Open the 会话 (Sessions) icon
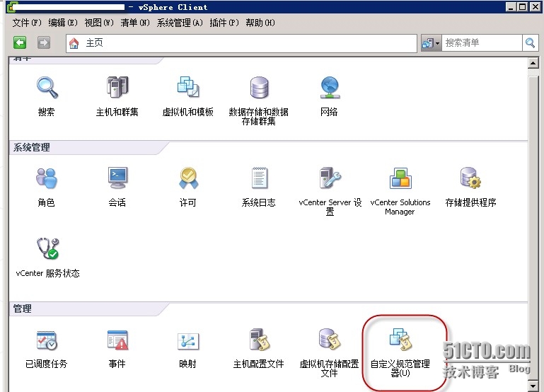This screenshot has width=544, height=392. (117, 178)
